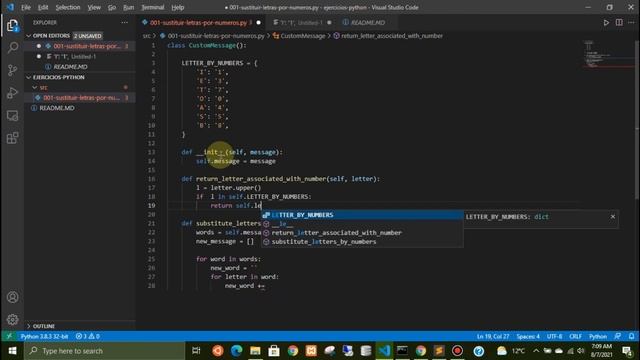Select LETTER_BY_NUMBERS autocomplete suggestion
This screenshot has height=360, width=640.
click(362, 215)
